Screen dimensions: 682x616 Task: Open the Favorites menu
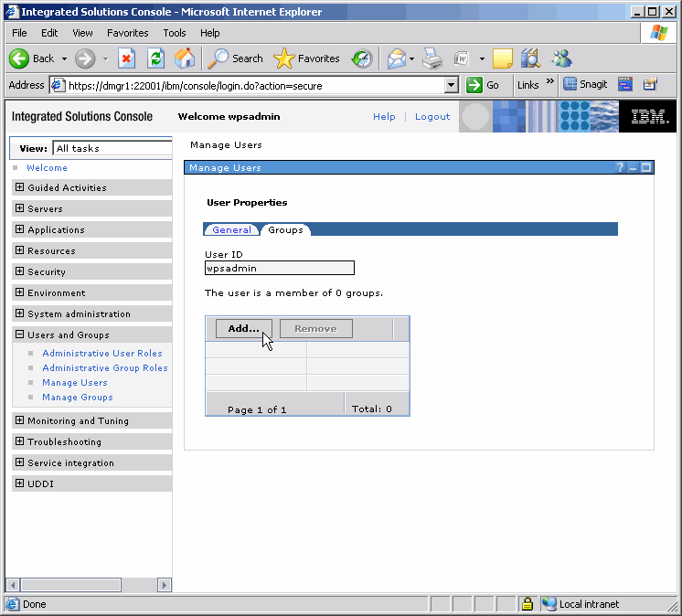(127, 33)
